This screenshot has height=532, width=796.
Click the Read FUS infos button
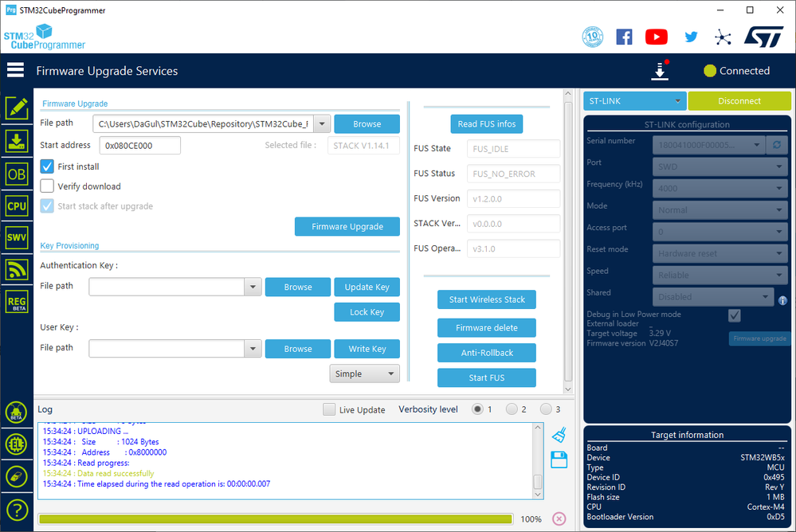(486, 124)
